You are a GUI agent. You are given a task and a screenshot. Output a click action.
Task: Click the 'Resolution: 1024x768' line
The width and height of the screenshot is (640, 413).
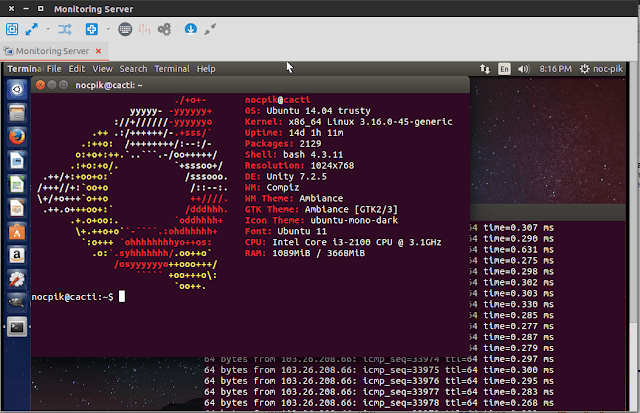click(300, 166)
